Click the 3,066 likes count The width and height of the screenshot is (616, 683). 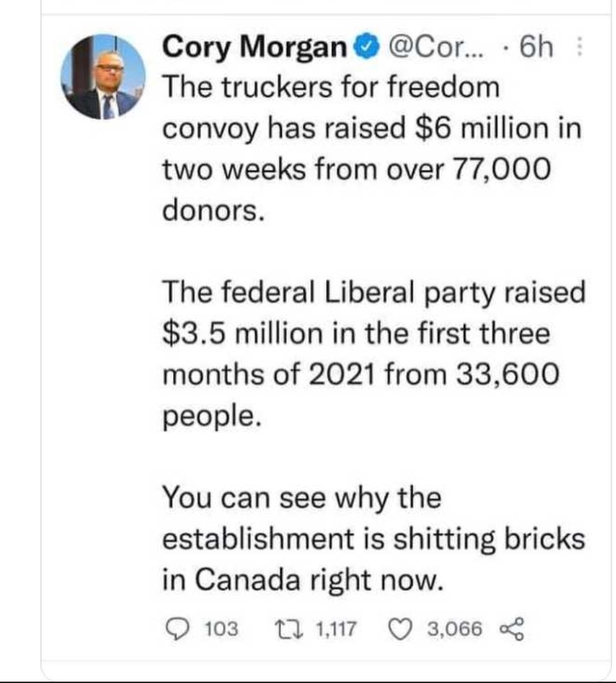click(454, 629)
